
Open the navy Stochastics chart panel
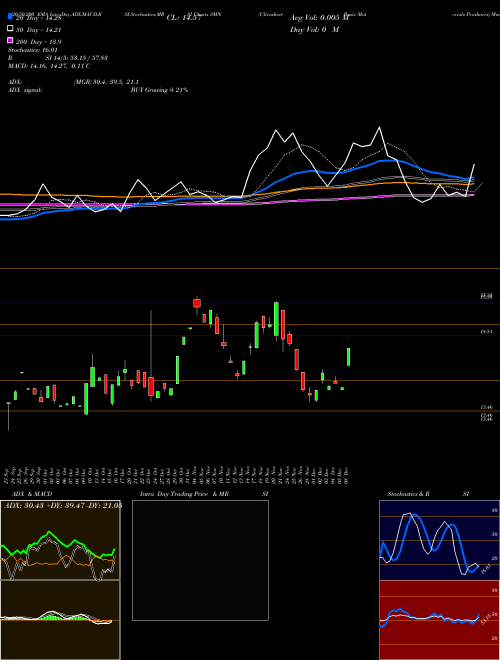pos(439,540)
